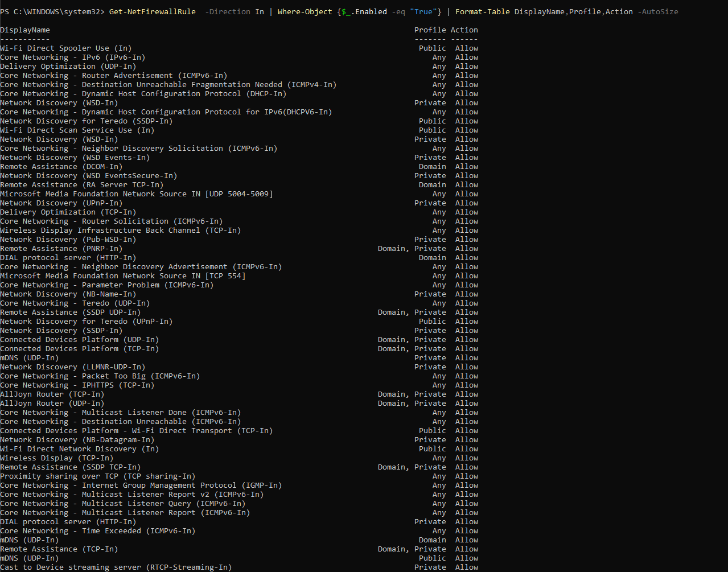Select the DisplayName column header
Image resolution: width=728 pixels, height=572 pixels.
coord(25,30)
